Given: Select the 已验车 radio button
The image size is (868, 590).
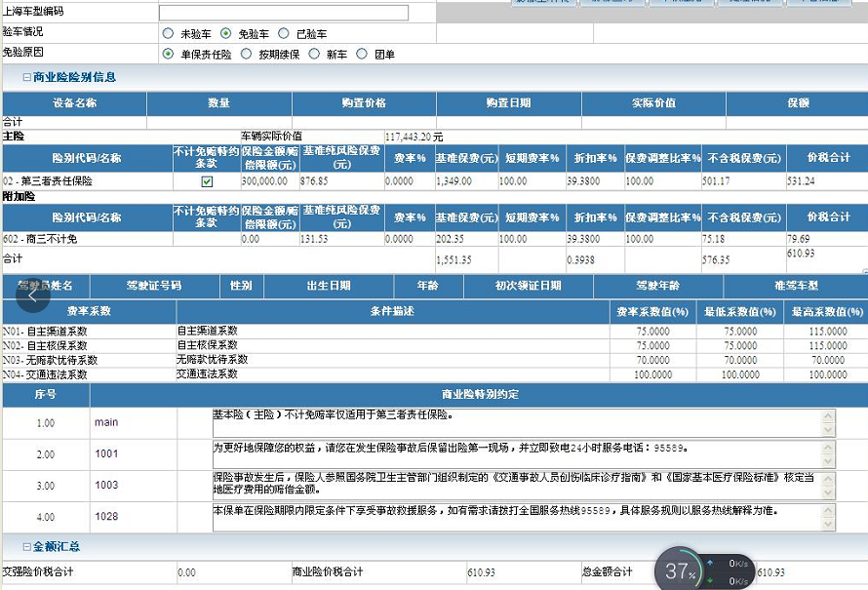Looking at the screenshot, I should [285, 33].
